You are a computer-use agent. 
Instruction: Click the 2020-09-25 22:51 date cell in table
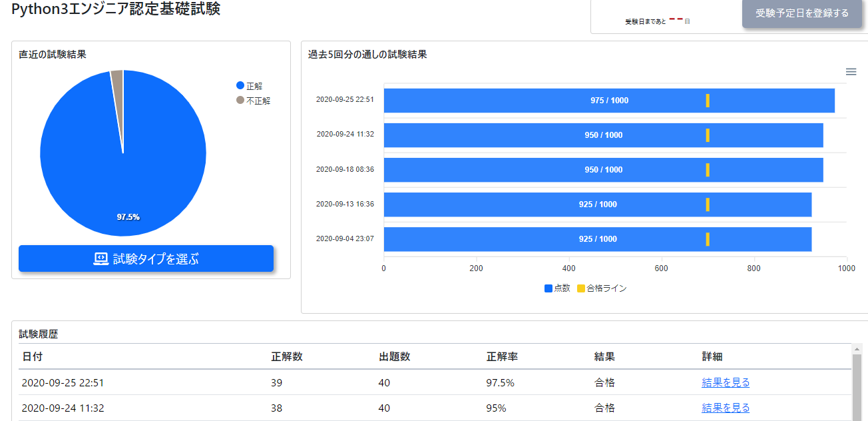coord(63,383)
